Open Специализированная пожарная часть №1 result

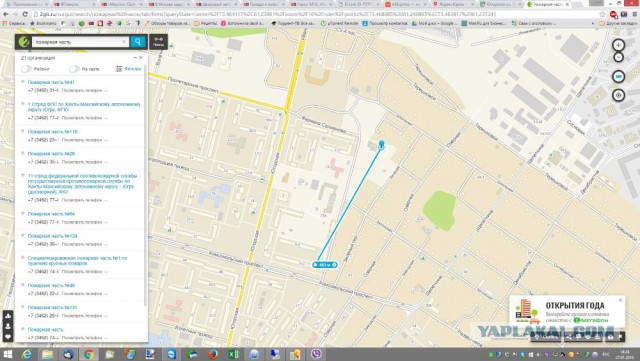(x=77, y=261)
